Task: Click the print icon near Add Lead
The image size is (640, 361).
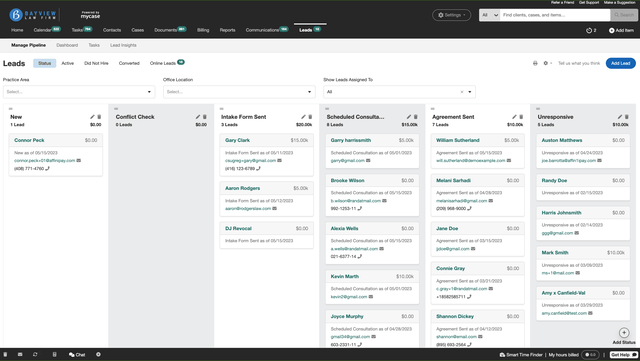Action: [535, 63]
